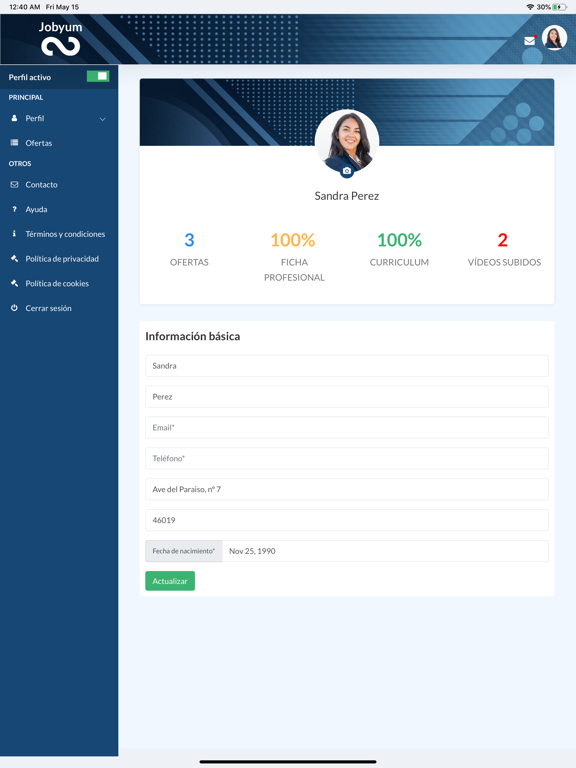Click the Perfil person icon
This screenshot has width=576, height=768.
(x=14, y=118)
